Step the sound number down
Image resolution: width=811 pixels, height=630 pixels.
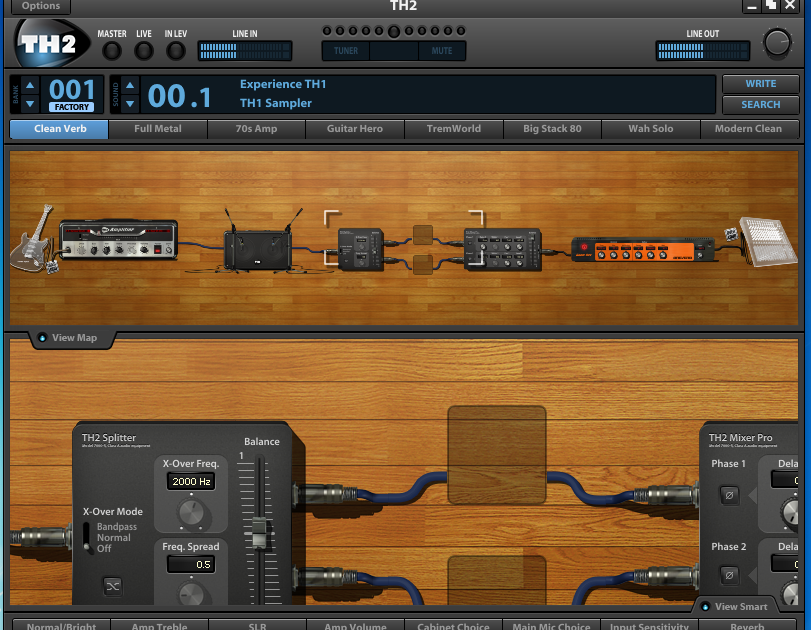point(130,104)
